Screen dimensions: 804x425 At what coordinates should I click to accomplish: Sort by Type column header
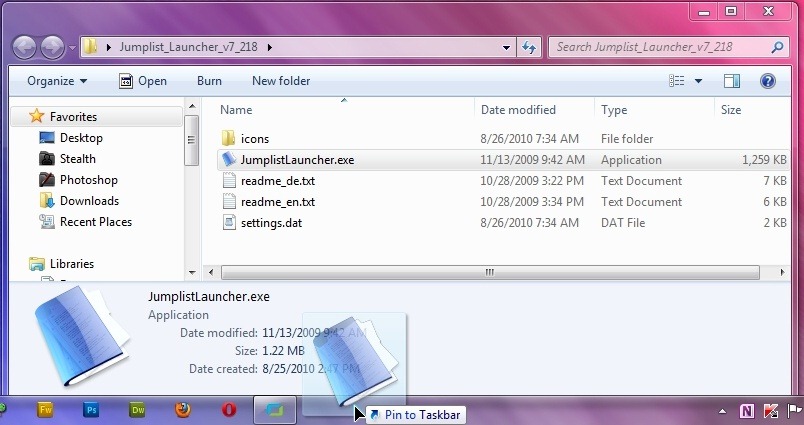[x=614, y=110]
